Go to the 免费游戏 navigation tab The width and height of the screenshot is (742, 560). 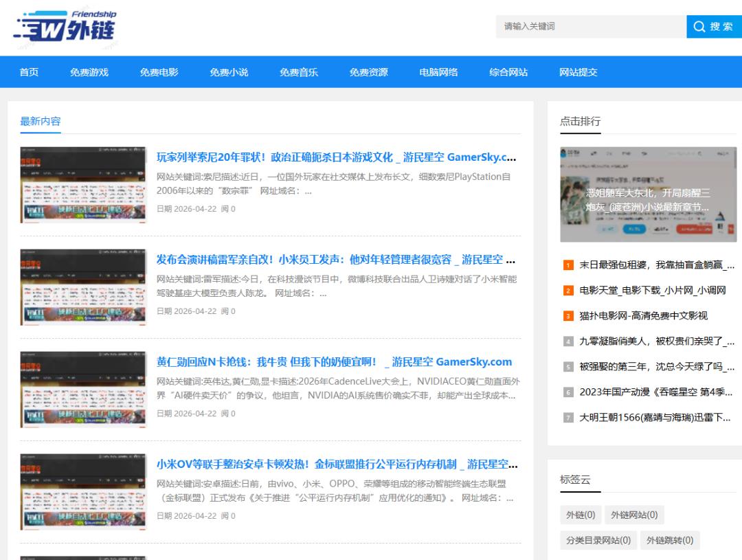pos(89,72)
